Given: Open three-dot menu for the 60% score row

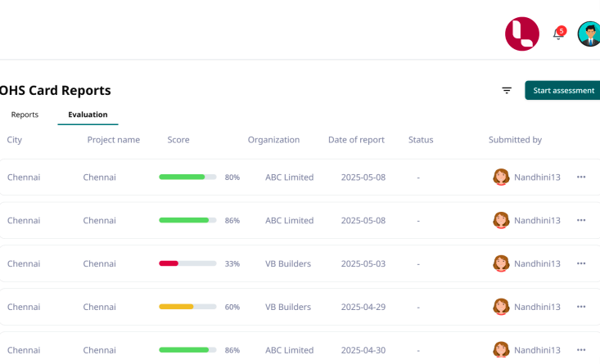Looking at the screenshot, I should (581, 307).
